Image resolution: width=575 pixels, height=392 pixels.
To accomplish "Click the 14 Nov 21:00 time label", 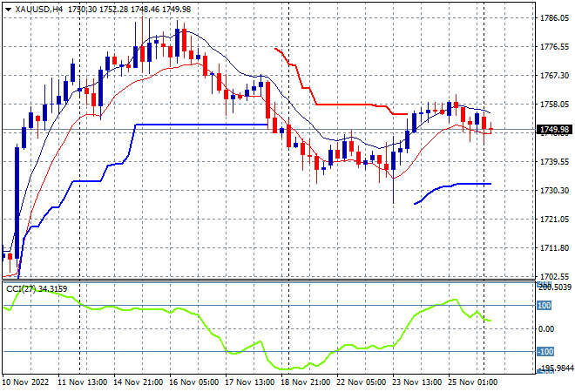I will point(139,382).
